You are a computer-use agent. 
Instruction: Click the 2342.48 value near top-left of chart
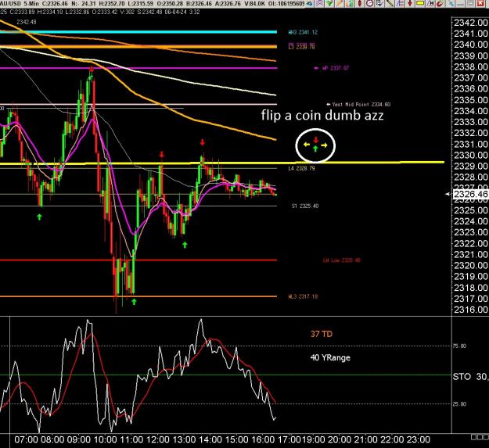(27, 22)
